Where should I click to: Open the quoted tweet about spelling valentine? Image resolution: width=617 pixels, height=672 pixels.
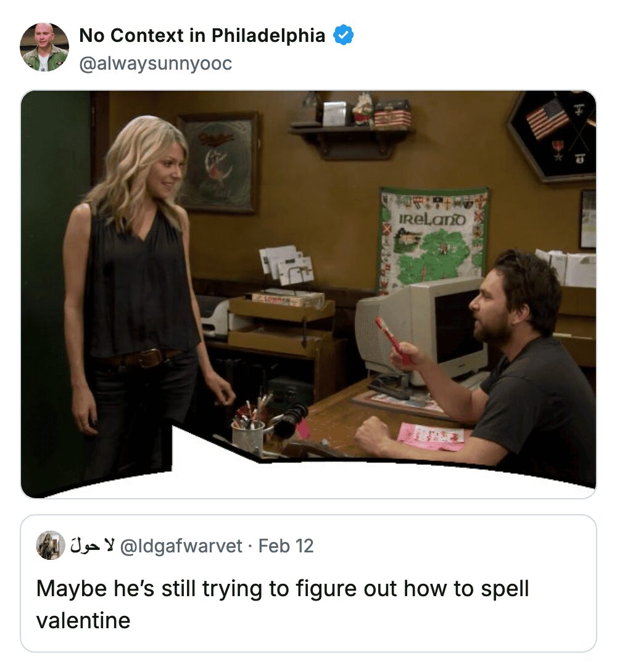point(308,604)
